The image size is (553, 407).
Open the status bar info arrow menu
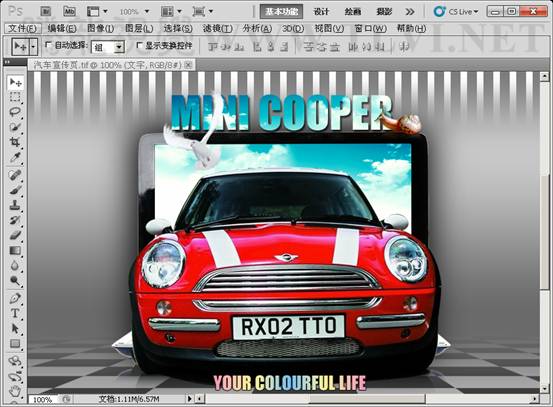pyautogui.click(x=189, y=399)
